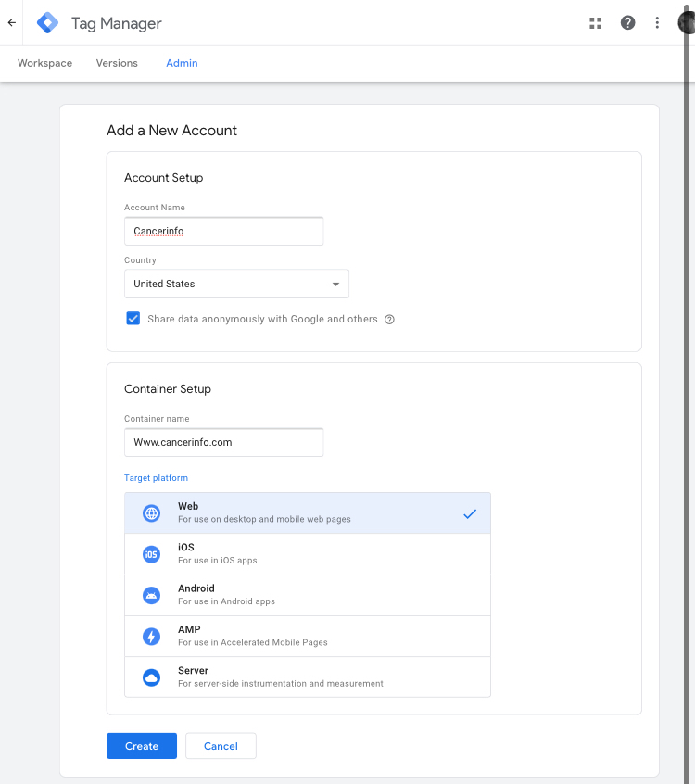Click the 'Add a New Account' heading

click(172, 131)
